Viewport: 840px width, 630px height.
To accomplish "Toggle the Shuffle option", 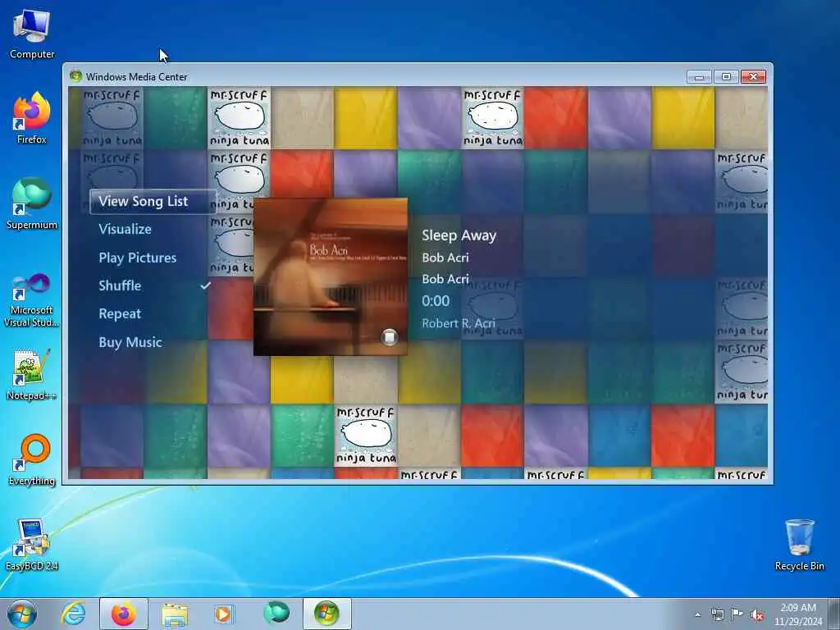I will (x=120, y=285).
